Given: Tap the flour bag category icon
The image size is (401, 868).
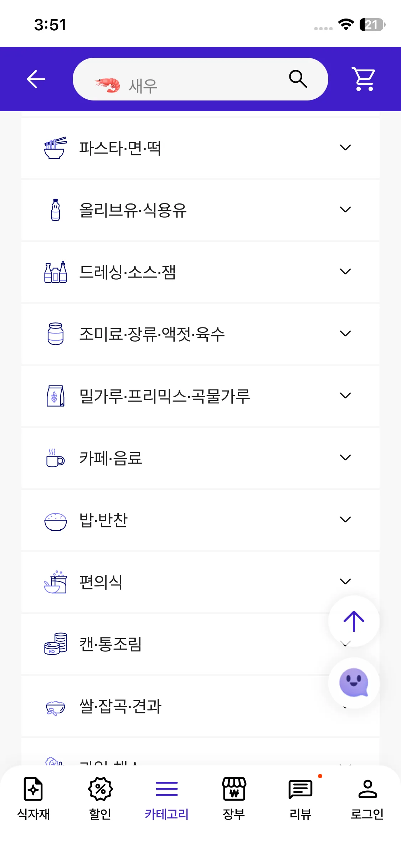Looking at the screenshot, I should pos(55,396).
